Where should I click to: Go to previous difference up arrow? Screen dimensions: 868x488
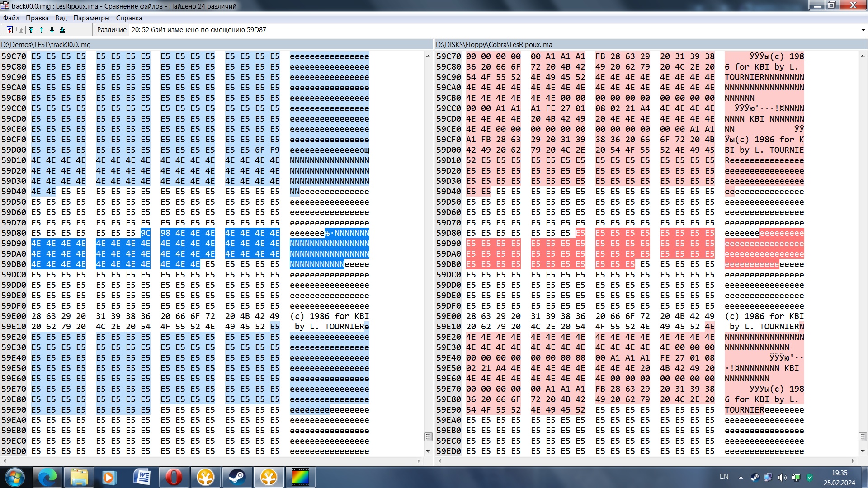click(x=42, y=30)
